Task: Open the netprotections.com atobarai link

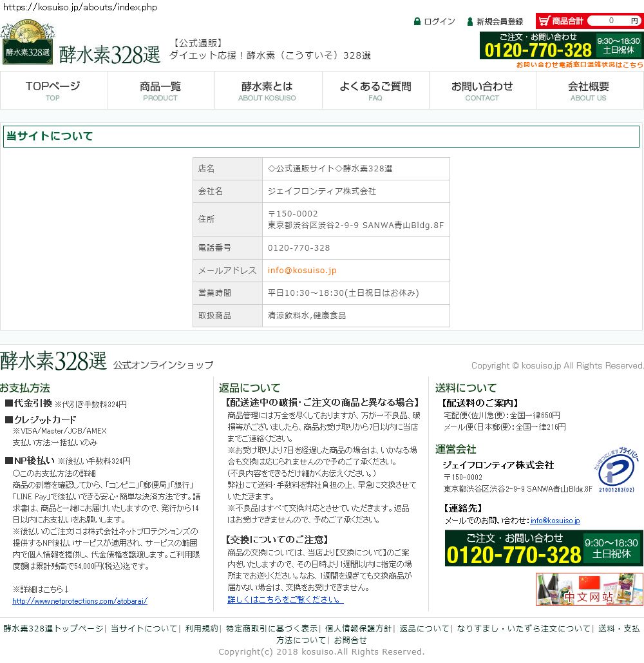Action: (x=80, y=601)
